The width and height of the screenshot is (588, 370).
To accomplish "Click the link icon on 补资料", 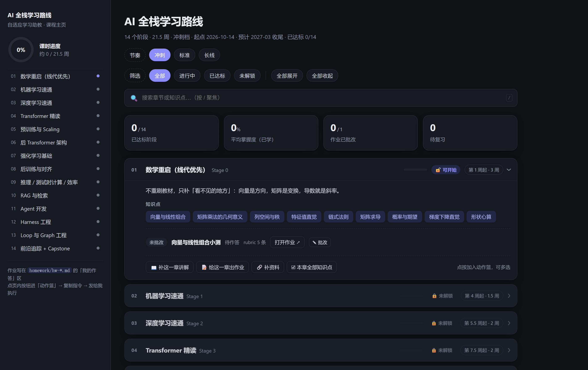I will (259, 267).
